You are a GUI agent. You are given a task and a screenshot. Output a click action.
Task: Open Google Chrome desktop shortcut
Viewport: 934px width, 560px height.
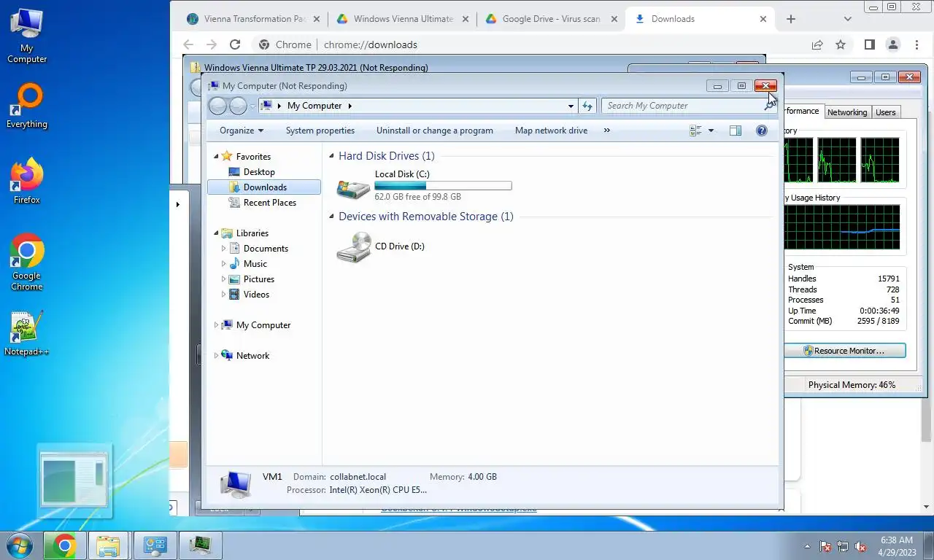(x=27, y=262)
